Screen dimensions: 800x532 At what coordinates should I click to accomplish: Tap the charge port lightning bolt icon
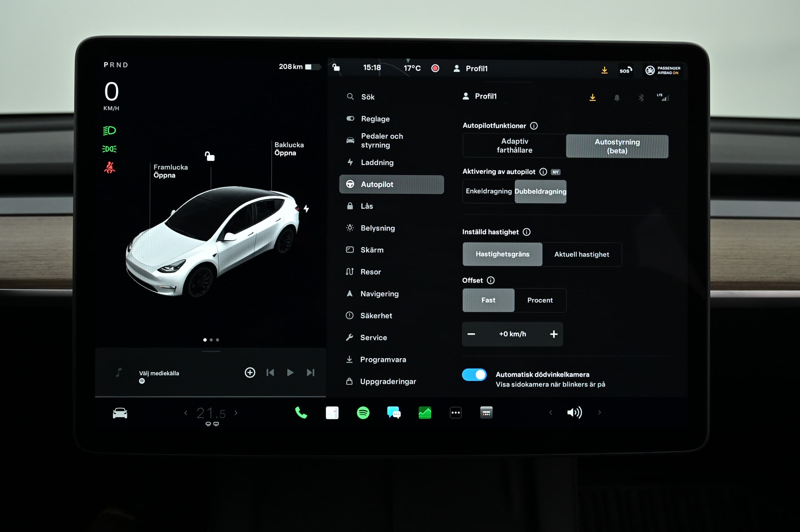point(306,208)
